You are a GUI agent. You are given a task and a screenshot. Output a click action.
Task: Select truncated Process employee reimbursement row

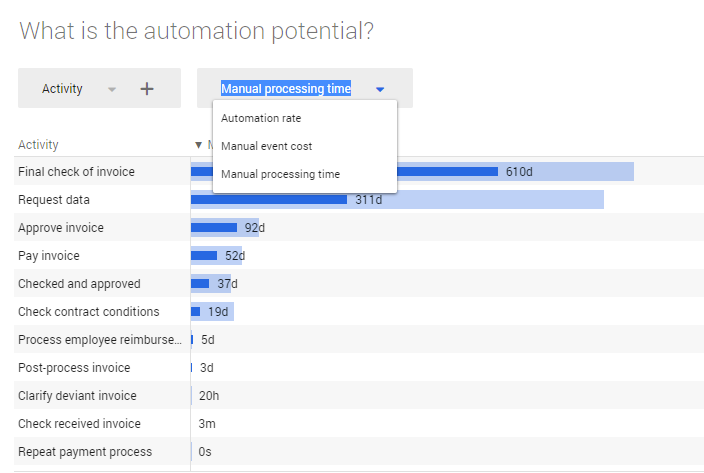100,340
